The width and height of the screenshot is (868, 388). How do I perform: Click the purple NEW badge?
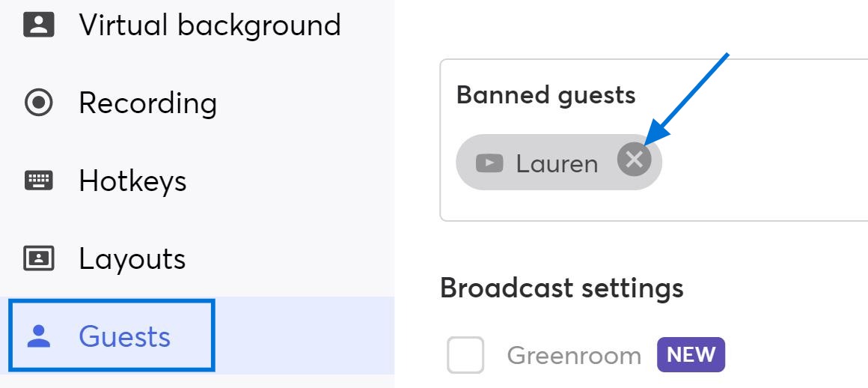point(691,354)
